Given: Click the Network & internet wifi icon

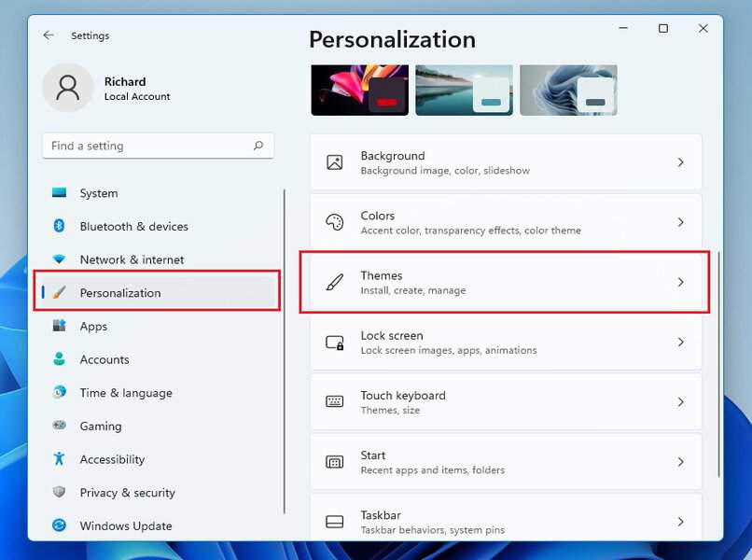Looking at the screenshot, I should coord(60,259).
